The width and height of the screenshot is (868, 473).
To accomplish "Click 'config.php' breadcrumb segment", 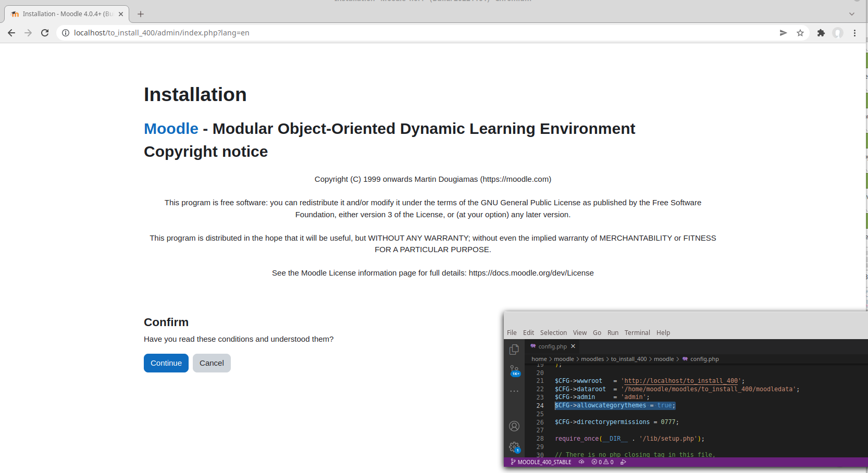I will (704, 359).
